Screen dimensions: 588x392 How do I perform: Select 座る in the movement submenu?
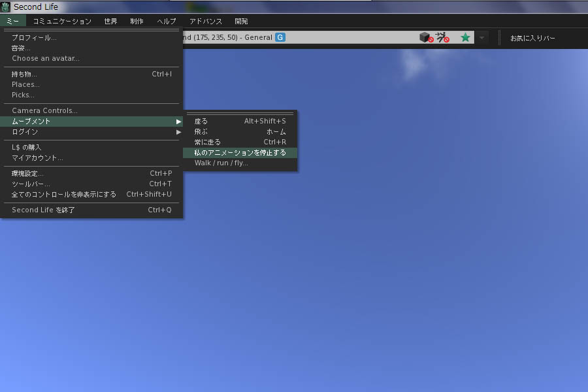tap(240, 121)
